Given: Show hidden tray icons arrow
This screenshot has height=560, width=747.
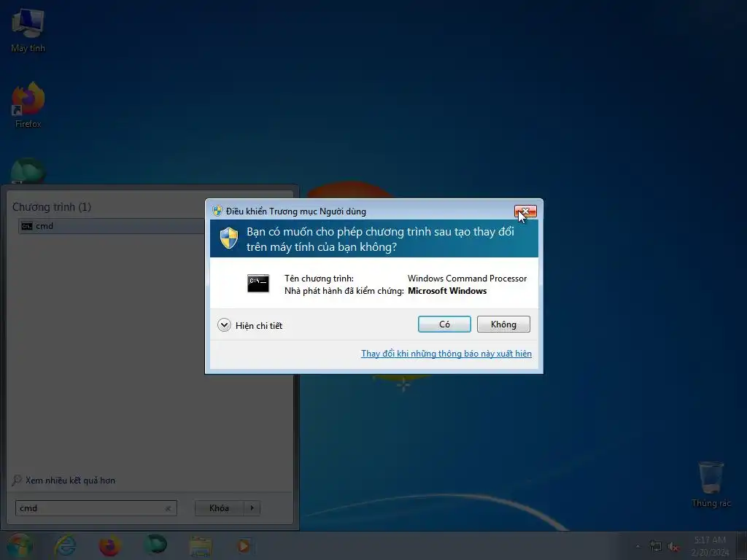Looking at the screenshot, I should point(638,546).
